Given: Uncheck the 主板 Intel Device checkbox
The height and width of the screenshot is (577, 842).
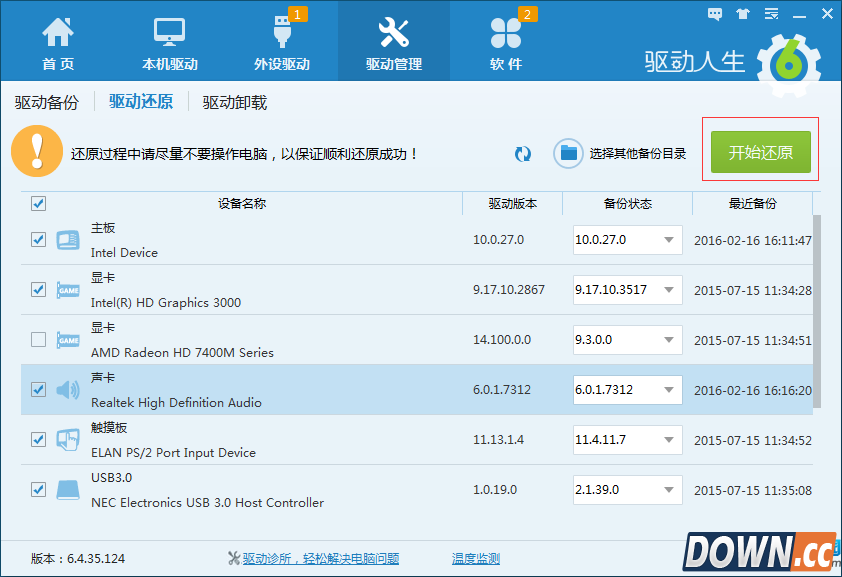Looking at the screenshot, I should 39,240.
